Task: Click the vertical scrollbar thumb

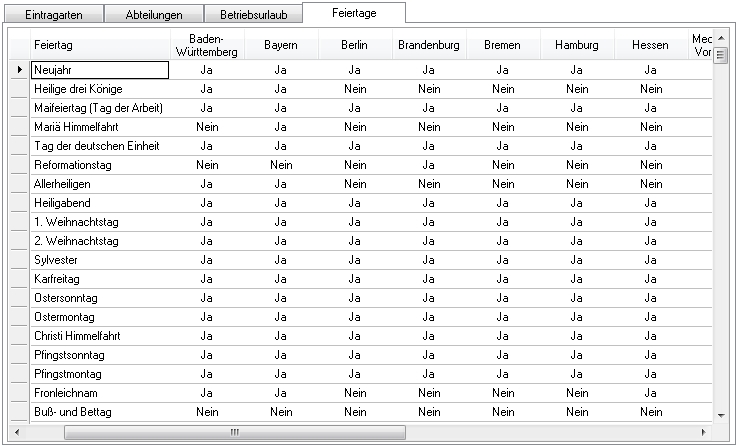Action: point(720,54)
